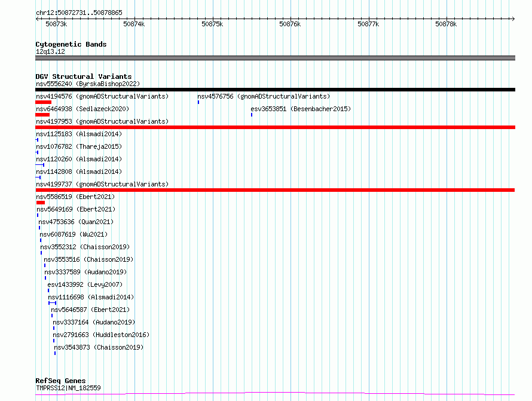532x401 pixels.
Task: Click the 50877k ruler tick label
Action: click(368, 24)
